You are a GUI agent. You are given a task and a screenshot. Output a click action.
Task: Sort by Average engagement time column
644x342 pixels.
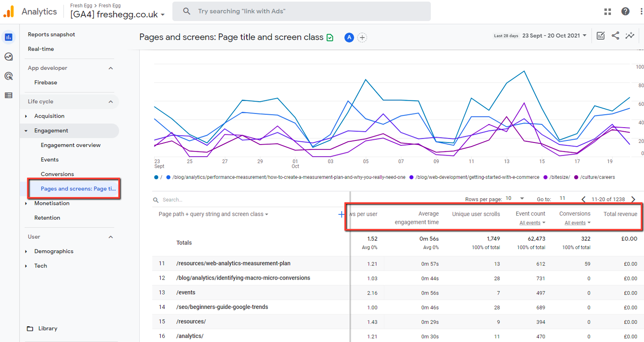click(417, 218)
